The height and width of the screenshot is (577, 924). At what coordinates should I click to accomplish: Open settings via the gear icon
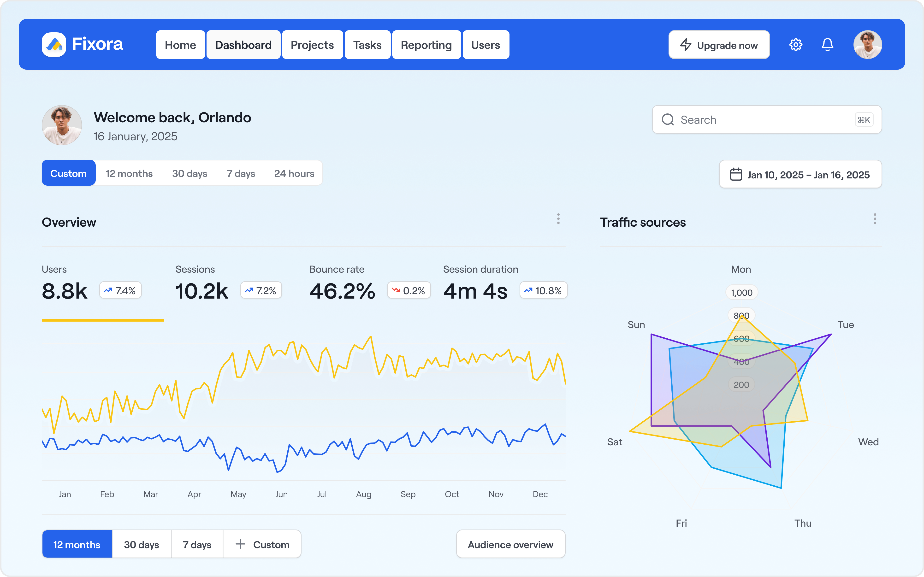[x=795, y=45]
